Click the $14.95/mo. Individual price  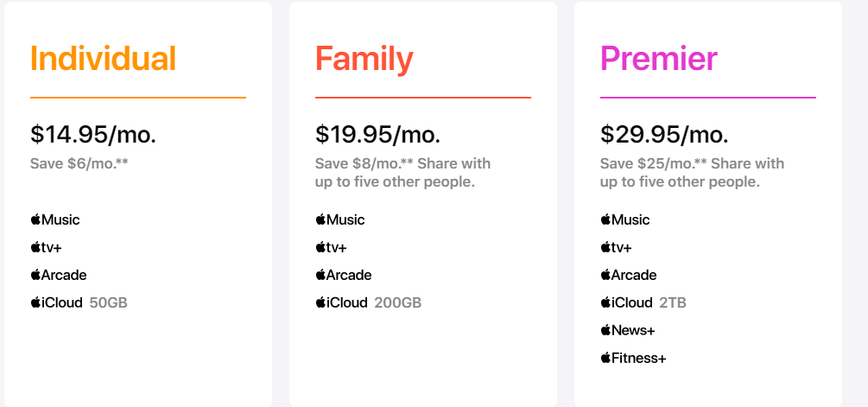pos(93,134)
